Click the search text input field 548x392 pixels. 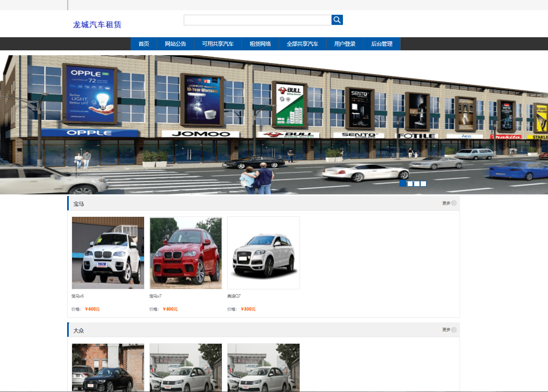point(257,20)
